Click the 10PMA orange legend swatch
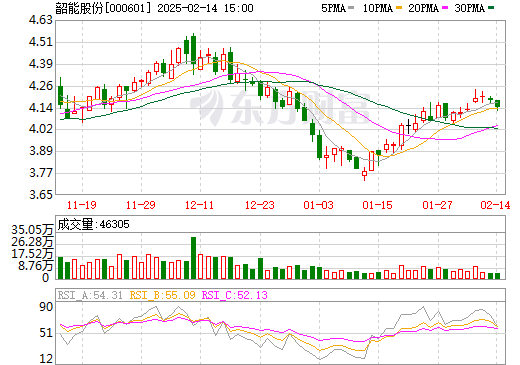This screenshot has height=365, width=520. 397,7
